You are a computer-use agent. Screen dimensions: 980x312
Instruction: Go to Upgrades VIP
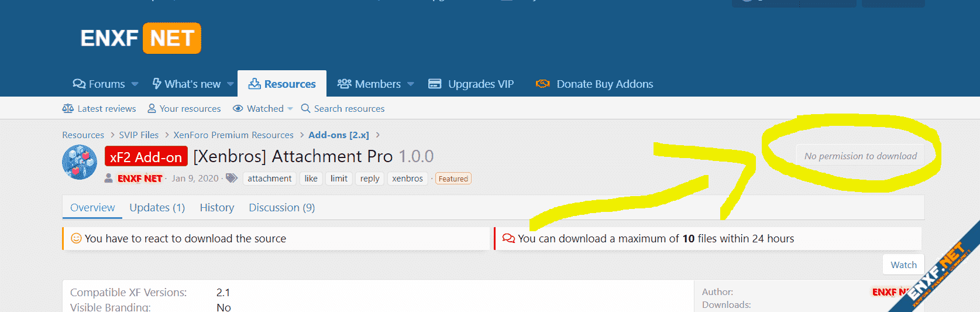471,84
